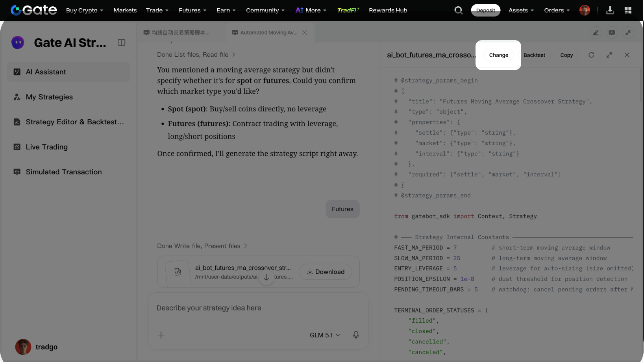Open the user profile avatar in header
This screenshot has width=644, height=362.
[x=585, y=10]
